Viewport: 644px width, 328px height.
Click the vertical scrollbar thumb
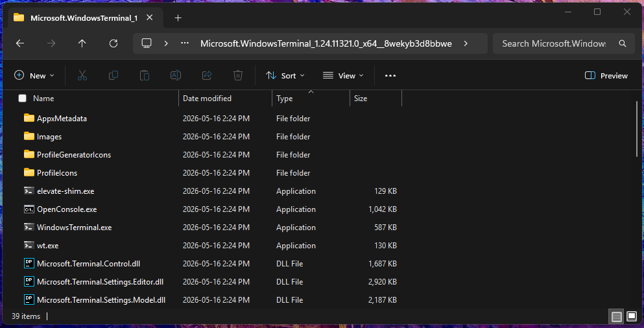point(637,128)
